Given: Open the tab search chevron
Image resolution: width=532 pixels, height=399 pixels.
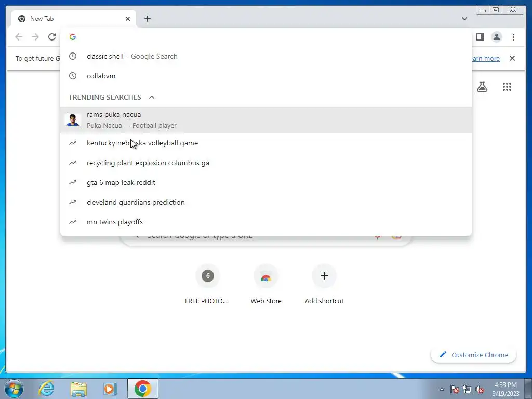Looking at the screenshot, I should 464,19.
